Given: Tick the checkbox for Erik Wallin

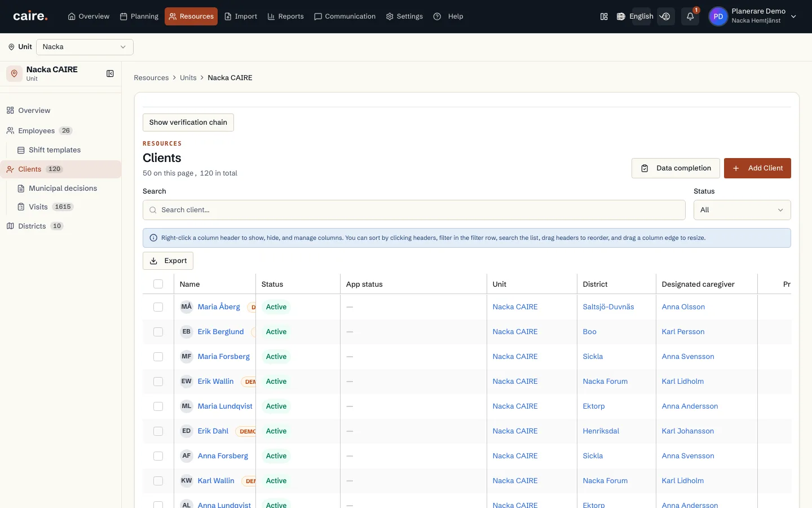Looking at the screenshot, I should tap(158, 382).
